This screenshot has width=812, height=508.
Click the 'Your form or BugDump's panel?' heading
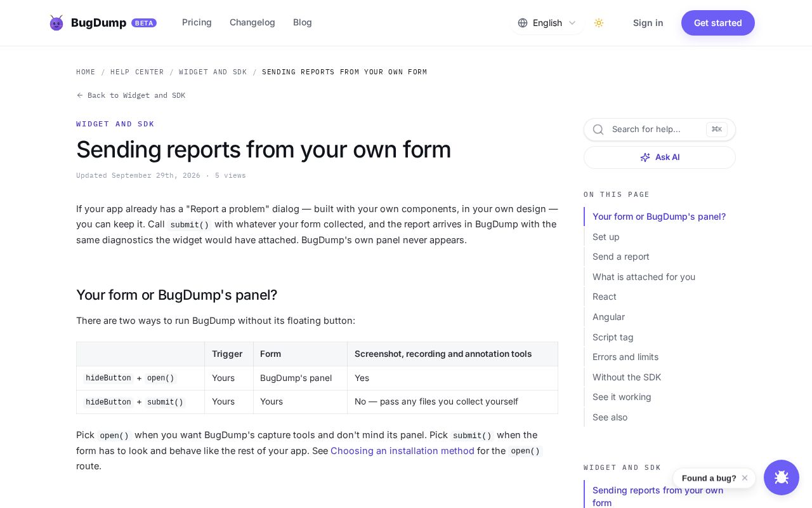177,295
